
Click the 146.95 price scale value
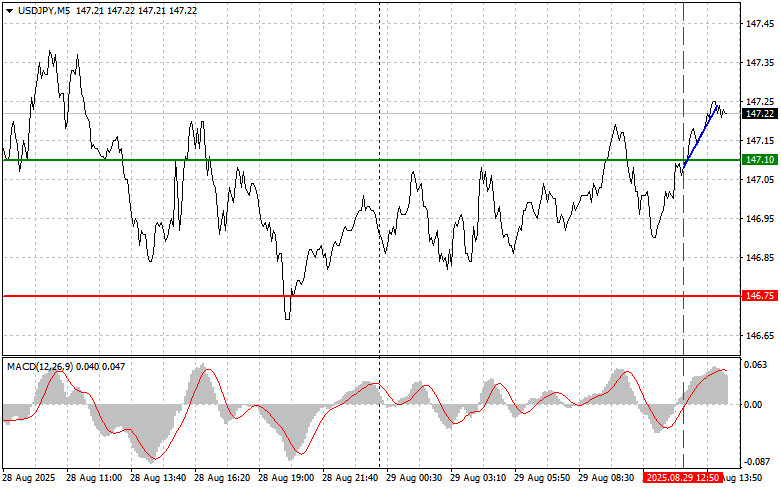click(760, 219)
